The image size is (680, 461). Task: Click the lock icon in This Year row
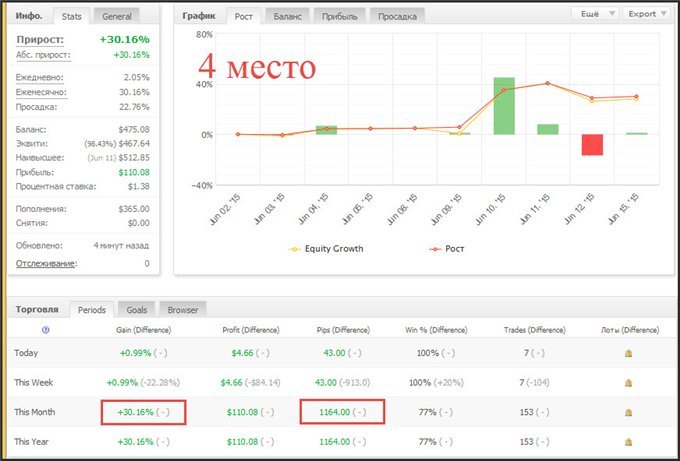tap(628, 440)
